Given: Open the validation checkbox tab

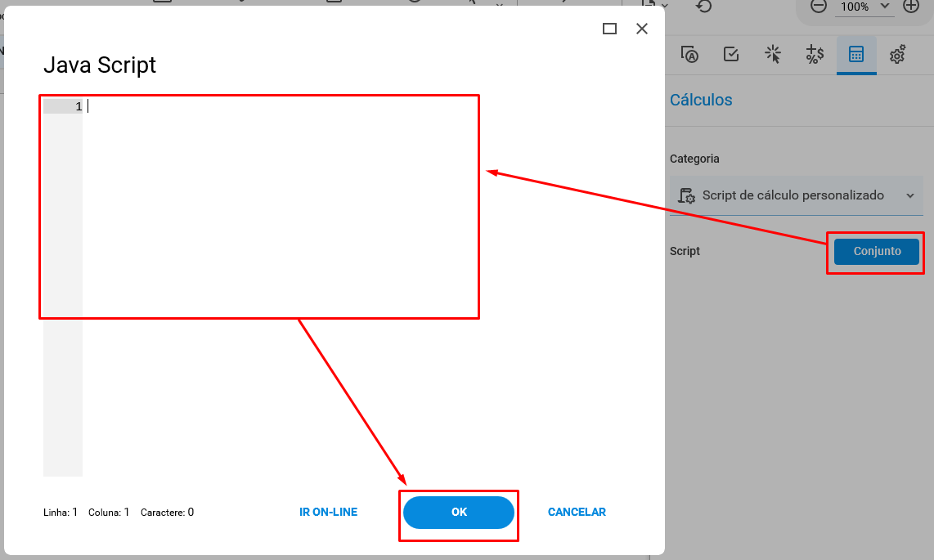Looking at the screenshot, I should tap(731, 54).
